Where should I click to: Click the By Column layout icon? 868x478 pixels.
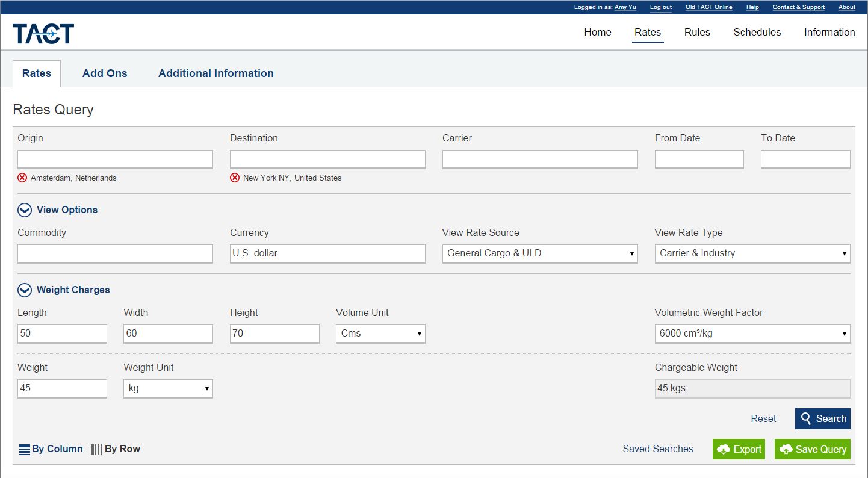point(25,449)
